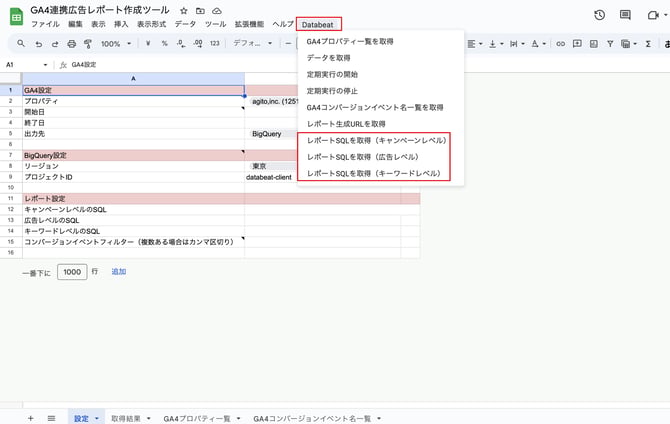670x424 pixels.
Task: Open version history clock icon
Action: coord(599,15)
